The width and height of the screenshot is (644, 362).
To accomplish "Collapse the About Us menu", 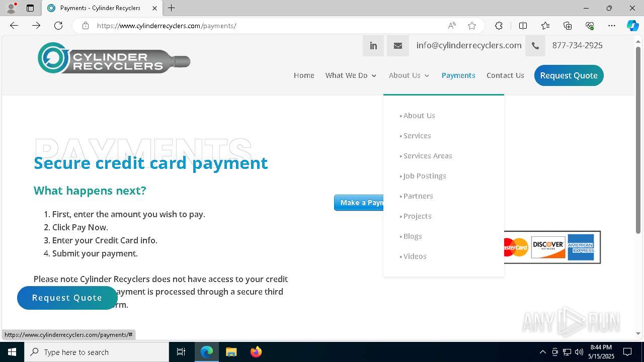I will (409, 75).
